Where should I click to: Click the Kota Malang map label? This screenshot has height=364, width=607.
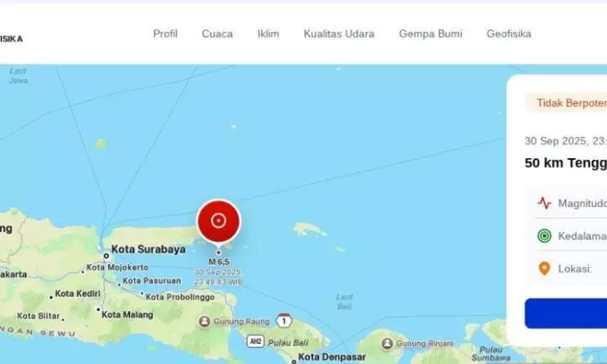click(x=127, y=314)
